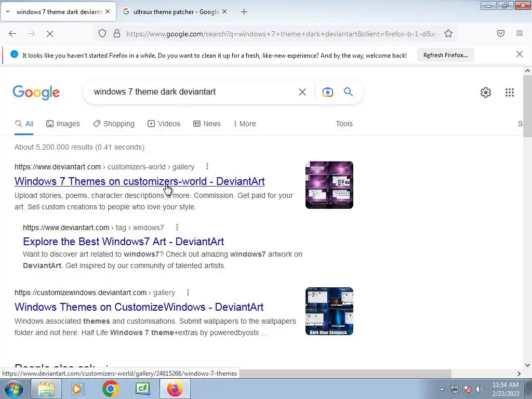Viewport: 532px width, 399px height.
Task: Click inside the Google search input field
Action: [x=193, y=92]
